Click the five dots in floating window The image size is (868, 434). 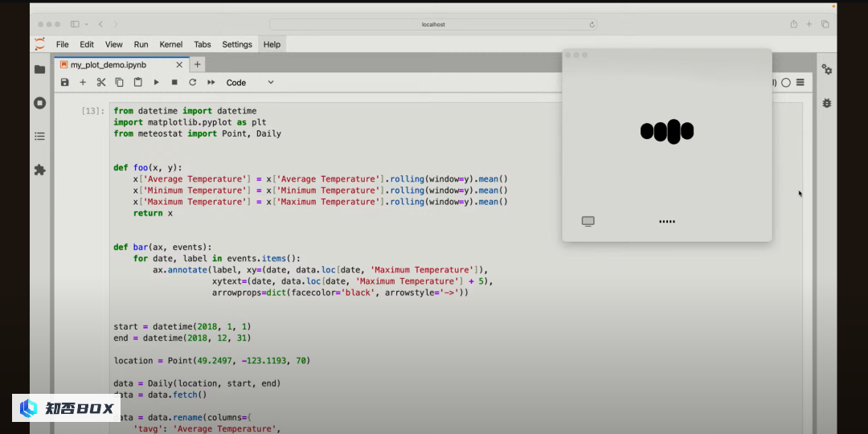point(667,222)
